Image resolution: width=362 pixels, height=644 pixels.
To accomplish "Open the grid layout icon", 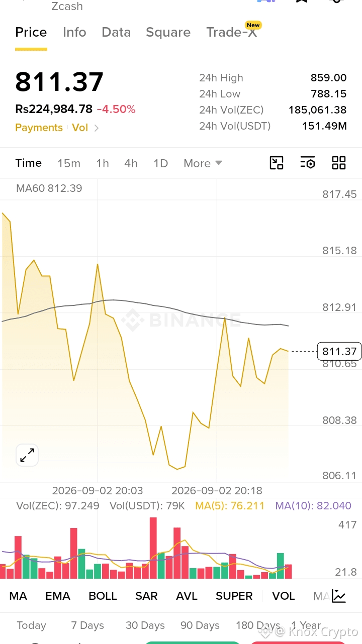I will point(339,163).
